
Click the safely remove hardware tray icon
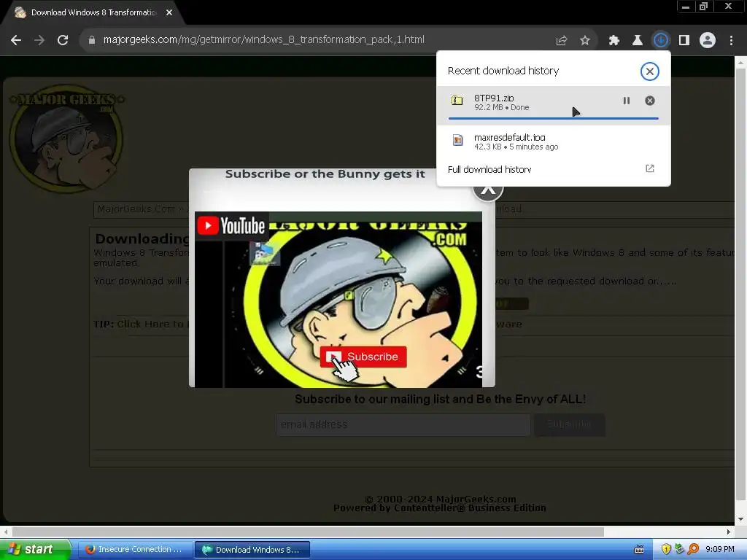[x=679, y=550]
